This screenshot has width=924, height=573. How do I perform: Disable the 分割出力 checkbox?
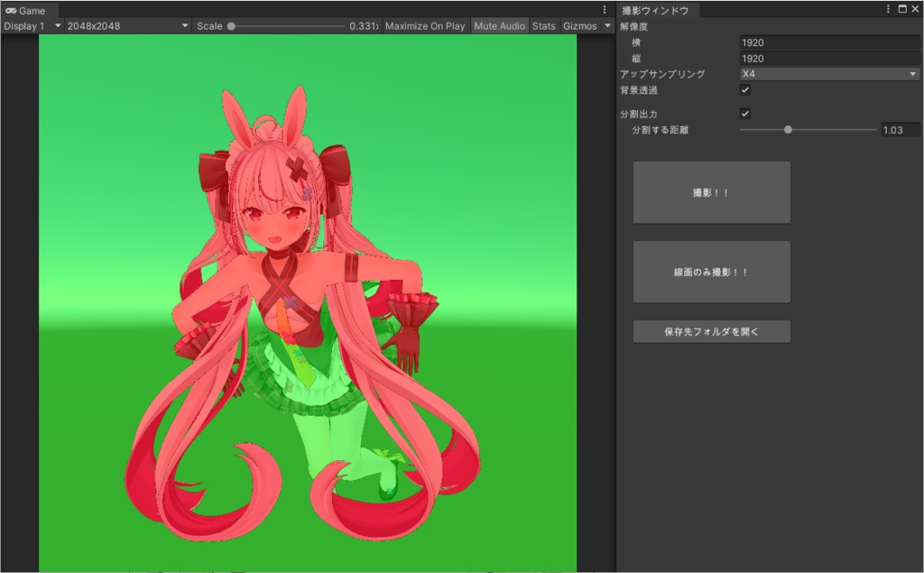point(745,113)
